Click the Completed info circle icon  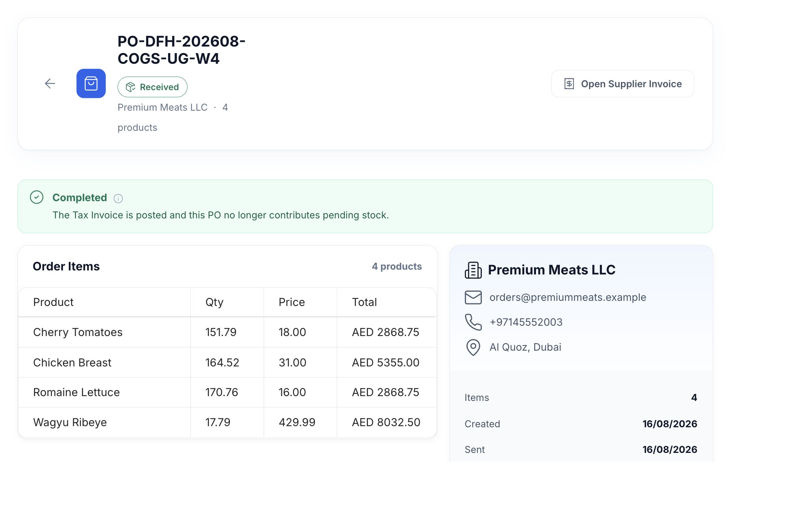(x=118, y=198)
